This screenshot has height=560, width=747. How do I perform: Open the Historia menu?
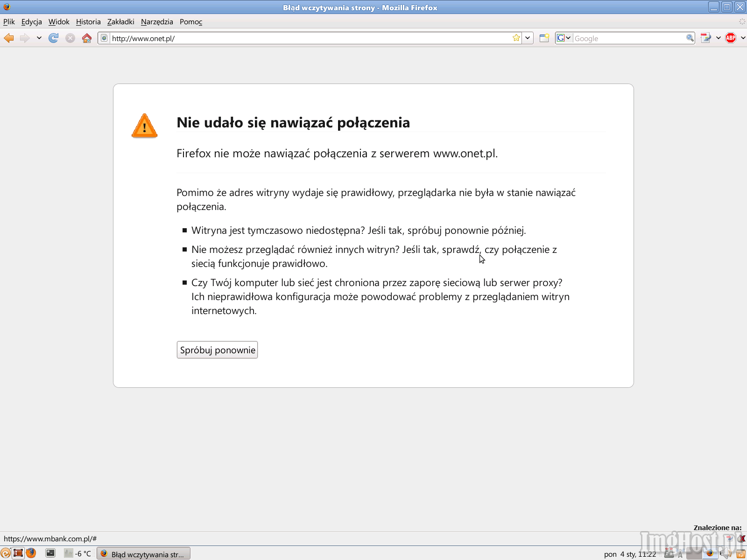pyautogui.click(x=88, y=21)
